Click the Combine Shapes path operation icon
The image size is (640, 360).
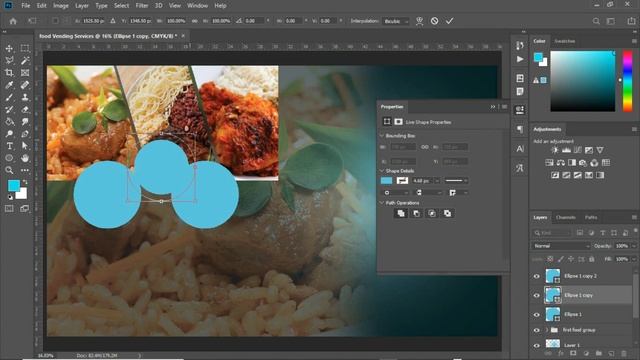[401, 213]
